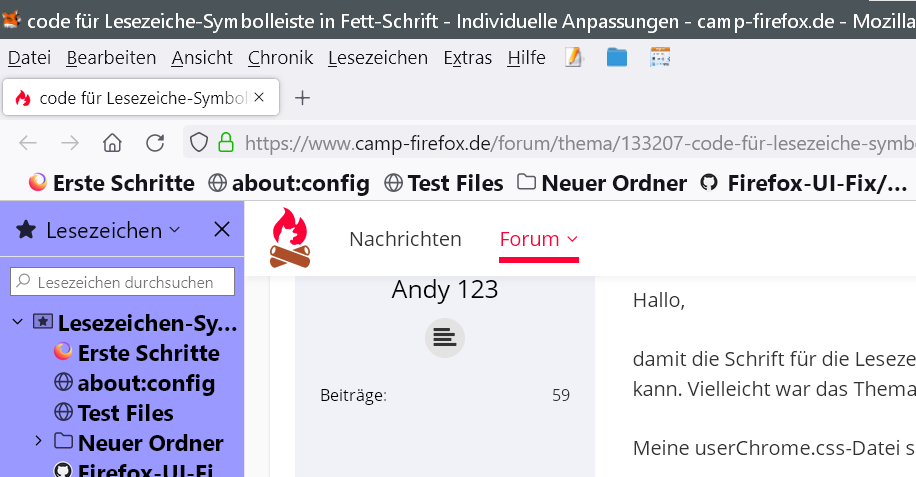Screen dimensions: 916x477
Task: Click the Home button in toolbar
Action: 112,142
